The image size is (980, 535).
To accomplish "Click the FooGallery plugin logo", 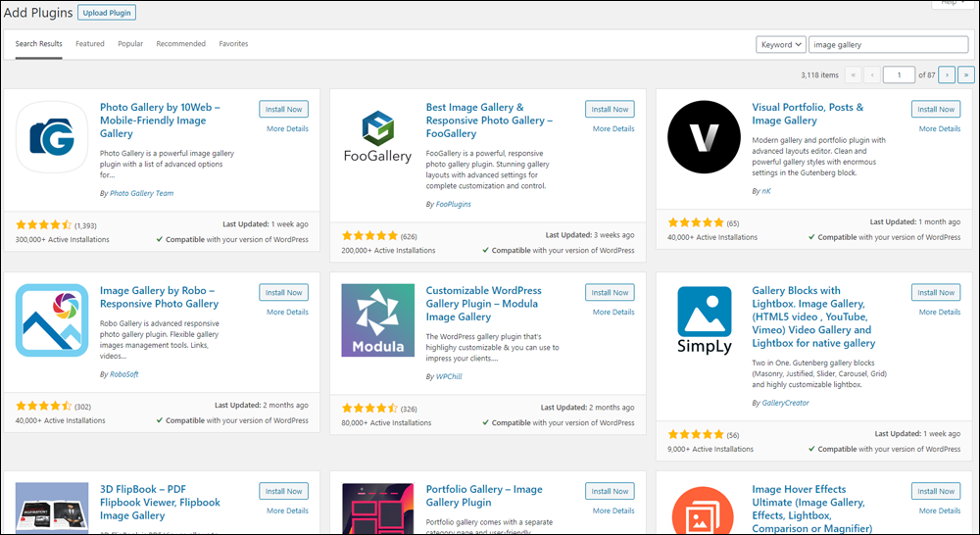I will pos(377,137).
